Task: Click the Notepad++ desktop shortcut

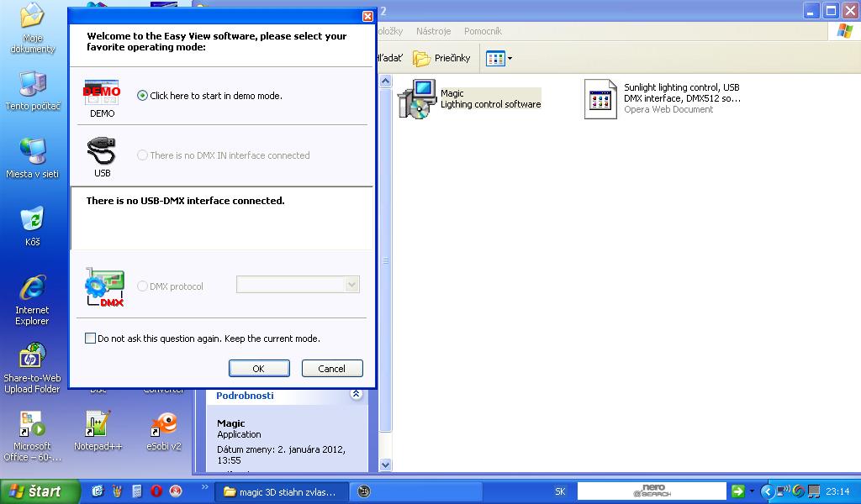Action: (x=98, y=424)
